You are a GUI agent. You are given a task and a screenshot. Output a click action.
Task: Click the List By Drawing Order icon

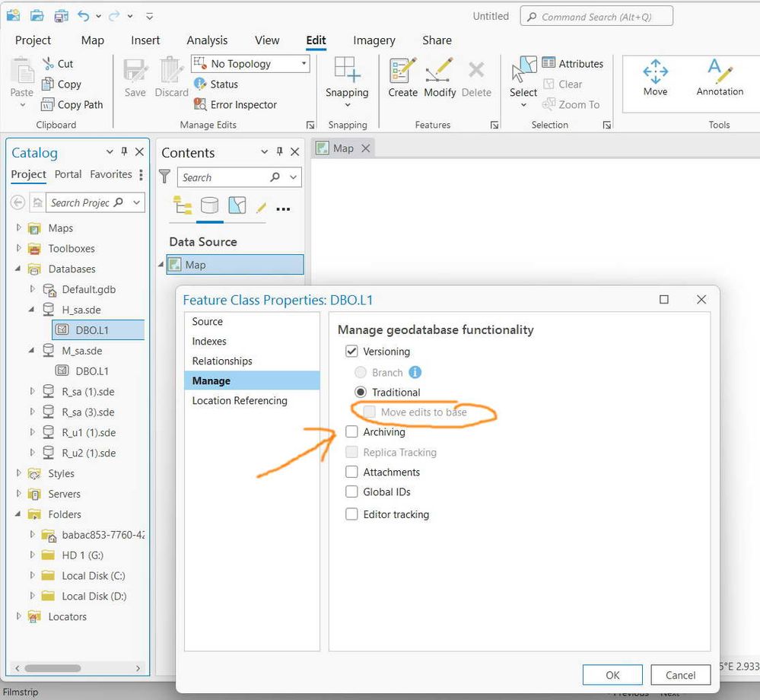tap(183, 205)
